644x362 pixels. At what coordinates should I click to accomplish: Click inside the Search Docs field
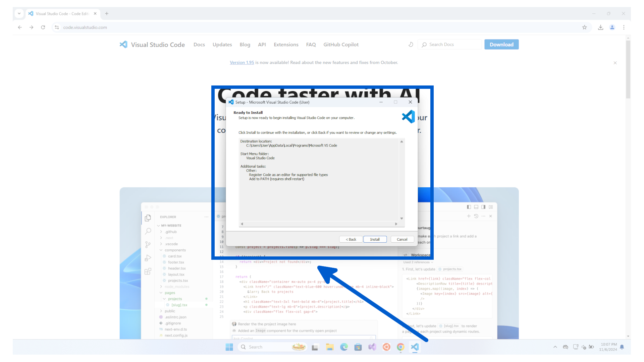[x=449, y=44]
